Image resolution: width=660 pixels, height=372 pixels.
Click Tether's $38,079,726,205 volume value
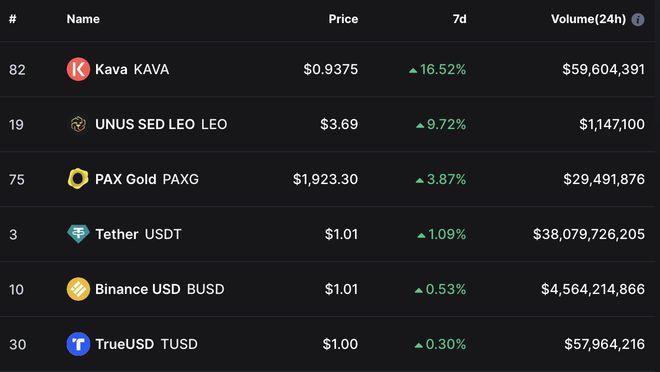coord(589,234)
